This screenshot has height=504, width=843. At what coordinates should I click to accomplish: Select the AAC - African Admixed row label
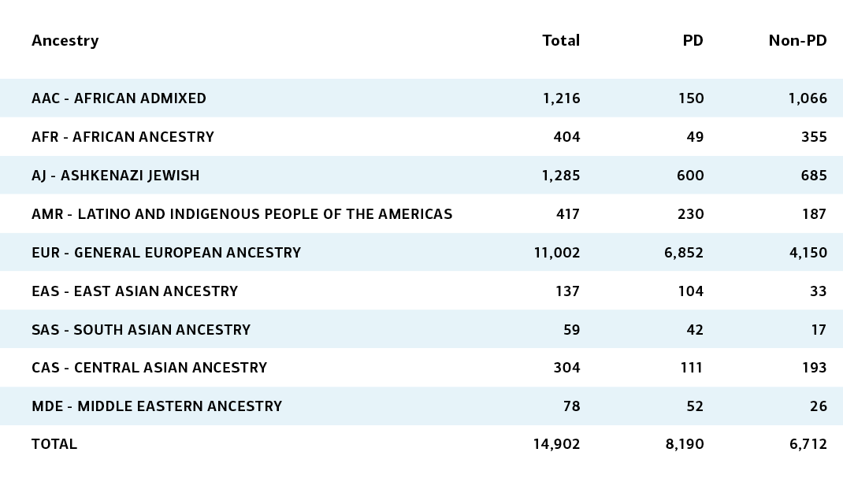coord(119,98)
